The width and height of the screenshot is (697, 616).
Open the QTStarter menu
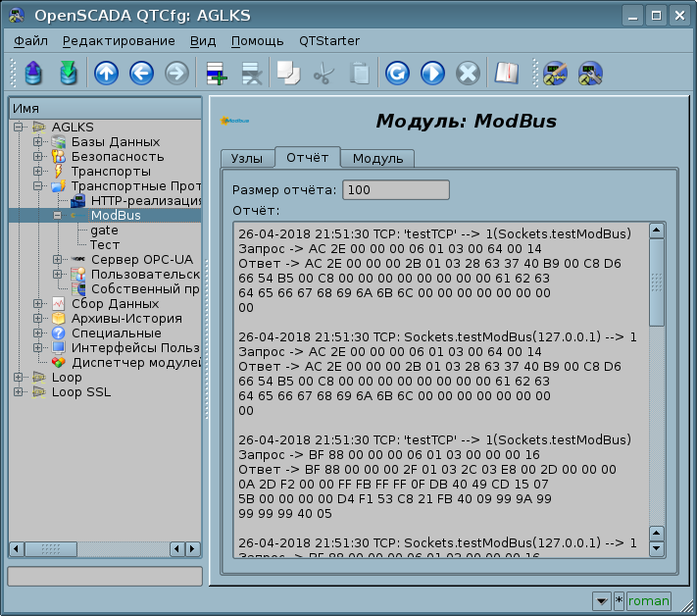(x=328, y=41)
